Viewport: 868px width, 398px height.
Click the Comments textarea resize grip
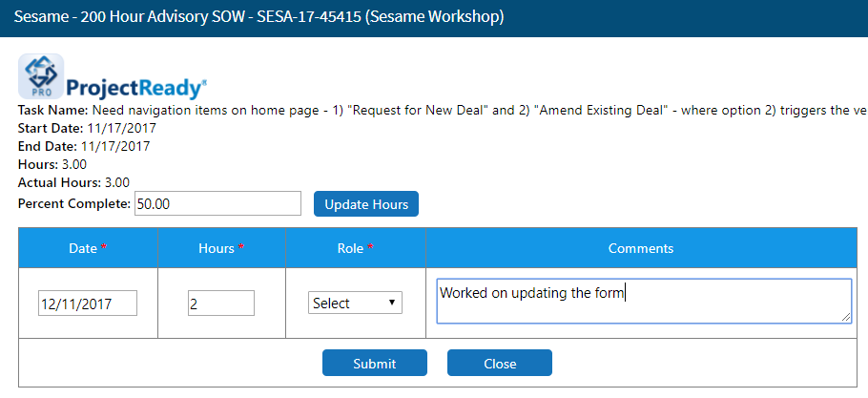pyautogui.click(x=846, y=317)
